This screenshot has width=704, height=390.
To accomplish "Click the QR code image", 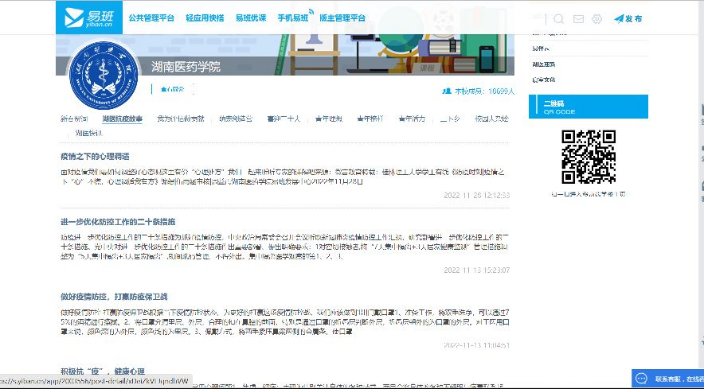I will point(588,157).
